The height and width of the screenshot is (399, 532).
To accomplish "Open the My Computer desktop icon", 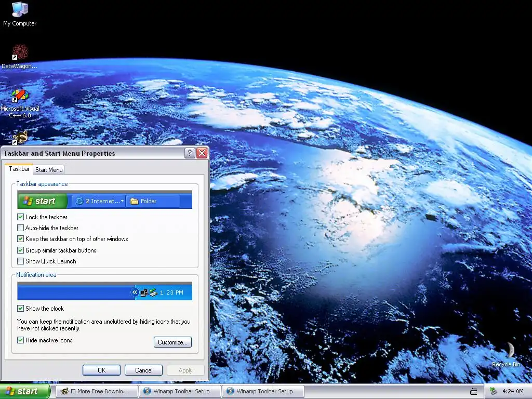I will click(x=20, y=14).
